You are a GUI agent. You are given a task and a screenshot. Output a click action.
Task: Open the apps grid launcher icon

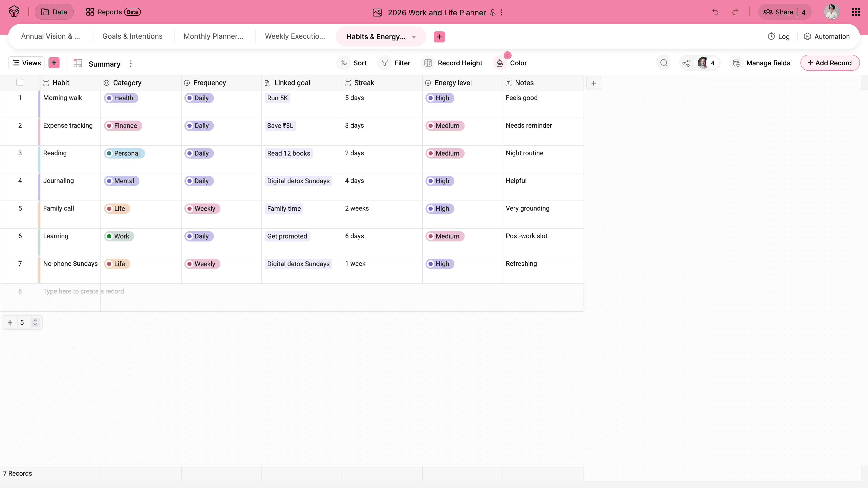tap(855, 12)
